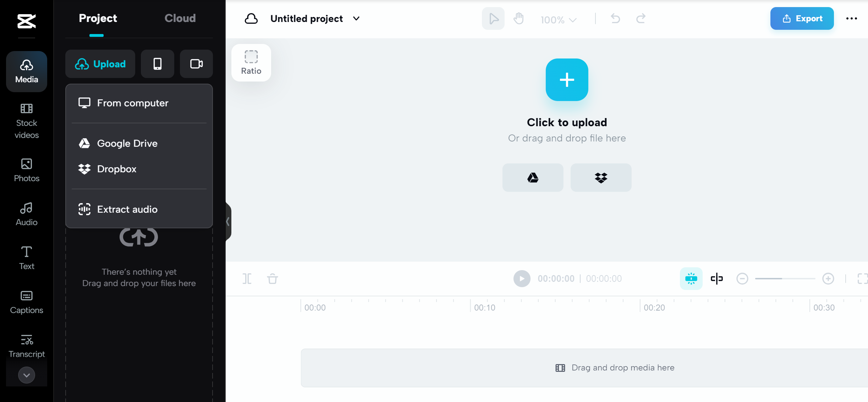This screenshot has width=868, height=402.
Task: Click the Export button
Action: point(802,18)
